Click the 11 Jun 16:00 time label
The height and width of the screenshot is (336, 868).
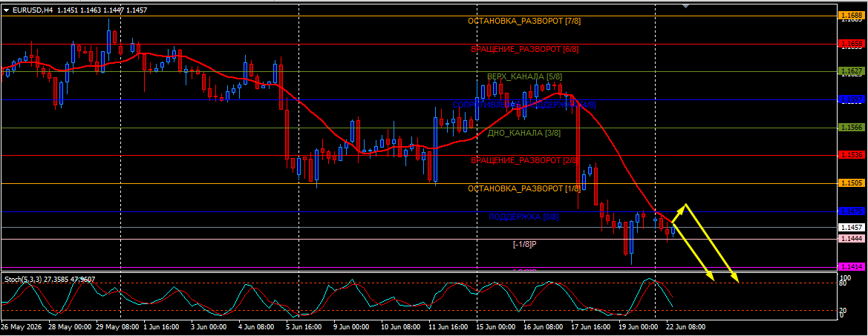coord(449,327)
